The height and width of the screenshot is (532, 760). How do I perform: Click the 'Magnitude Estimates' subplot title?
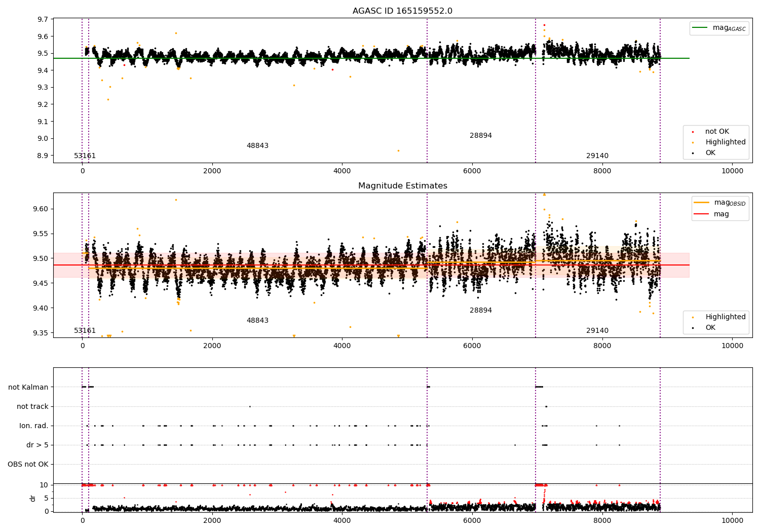402,186
